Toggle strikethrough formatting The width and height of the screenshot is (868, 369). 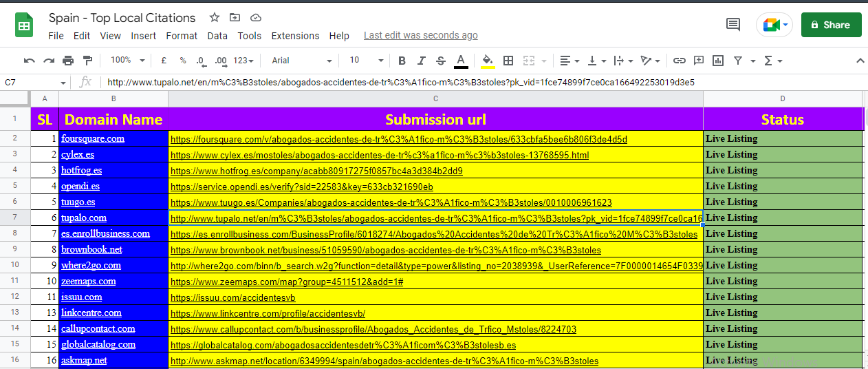(441, 61)
